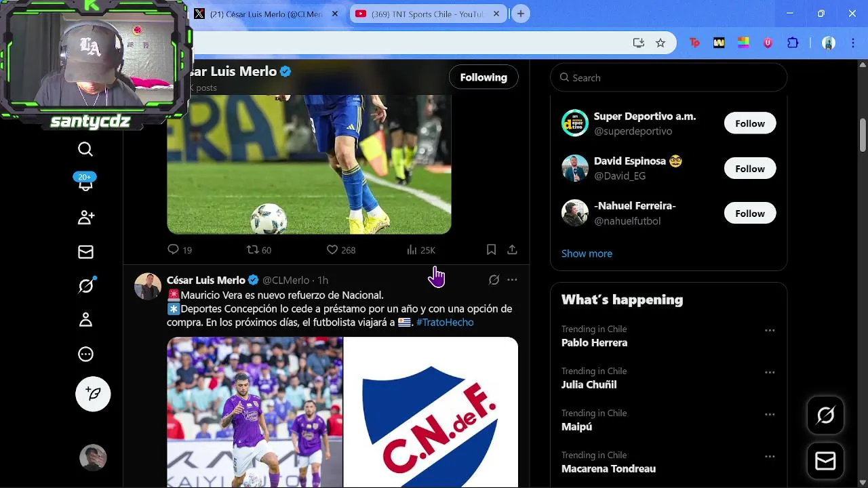The image size is (868, 488).
Task: Follow Super Deportivo a.m.
Action: [x=750, y=123]
